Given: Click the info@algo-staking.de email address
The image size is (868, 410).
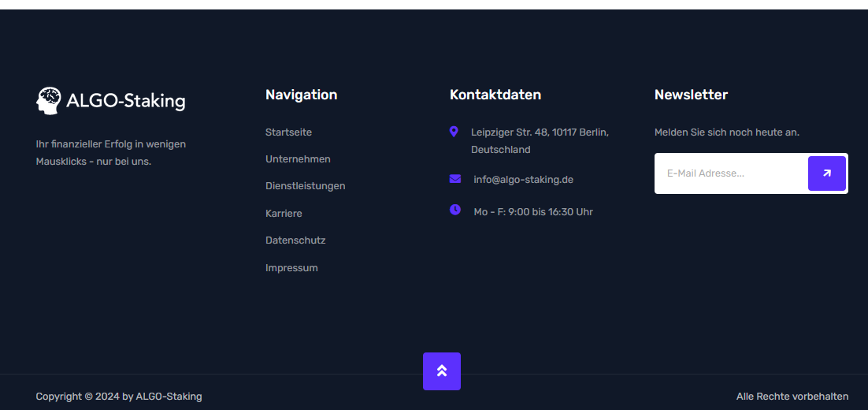Looking at the screenshot, I should 523,180.
